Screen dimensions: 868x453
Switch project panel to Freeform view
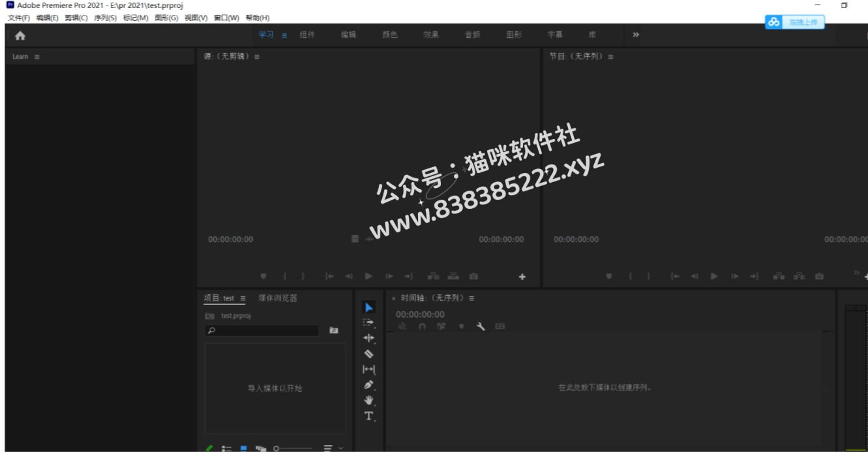tap(261, 448)
